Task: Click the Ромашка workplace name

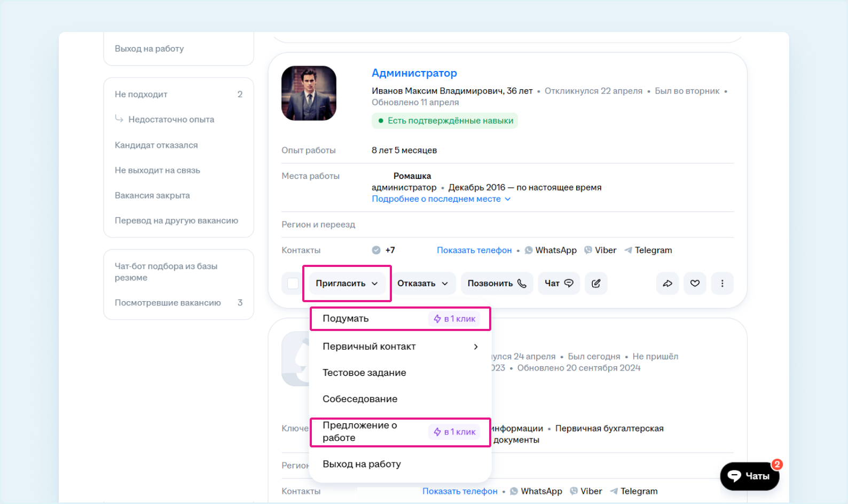Action: tap(412, 176)
